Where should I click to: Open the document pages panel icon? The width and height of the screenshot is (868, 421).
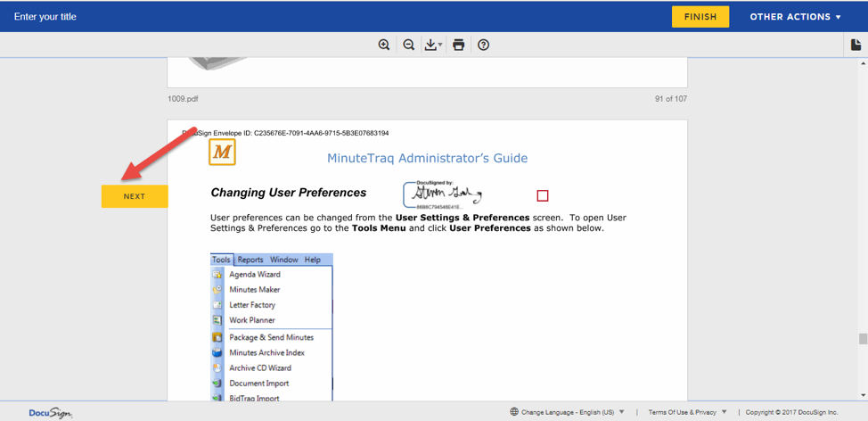(856, 45)
